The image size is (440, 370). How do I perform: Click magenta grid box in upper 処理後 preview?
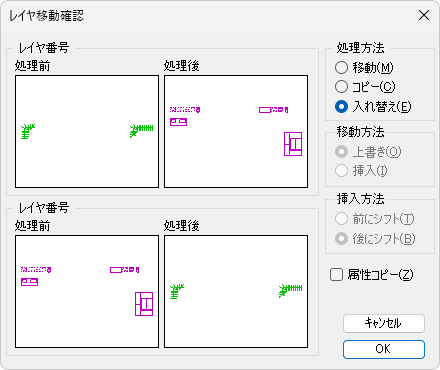click(x=293, y=144)
